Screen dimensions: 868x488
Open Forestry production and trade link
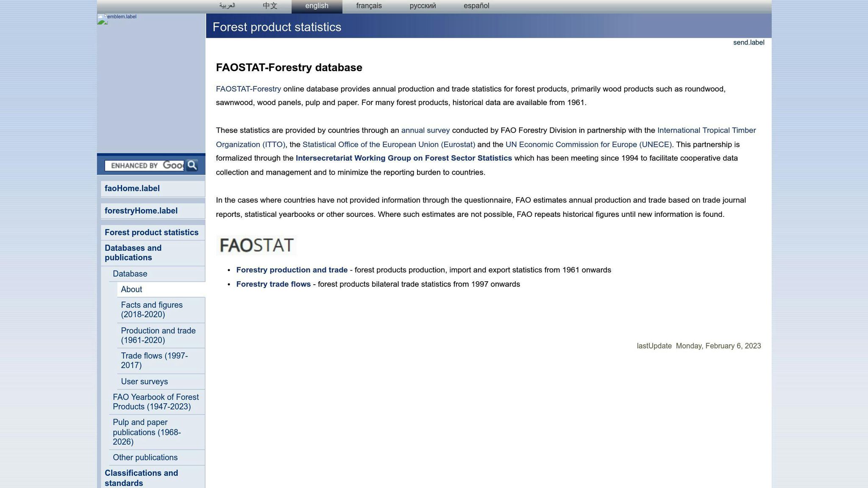(292, 270)
